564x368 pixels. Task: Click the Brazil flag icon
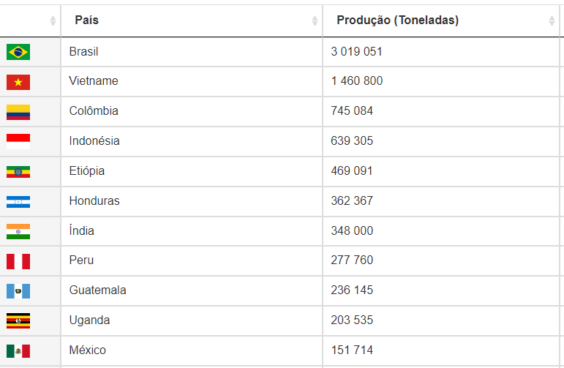click(x=18, y=52)
